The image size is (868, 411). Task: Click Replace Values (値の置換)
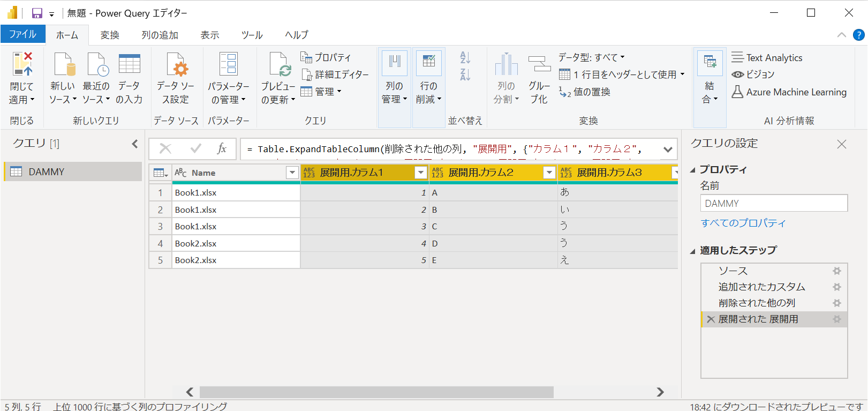click(x=584, y=92)
